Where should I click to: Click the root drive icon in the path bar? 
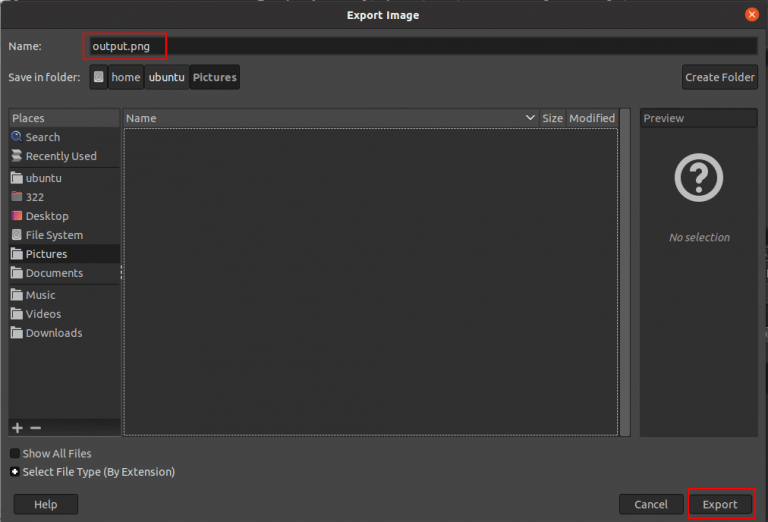98,77
